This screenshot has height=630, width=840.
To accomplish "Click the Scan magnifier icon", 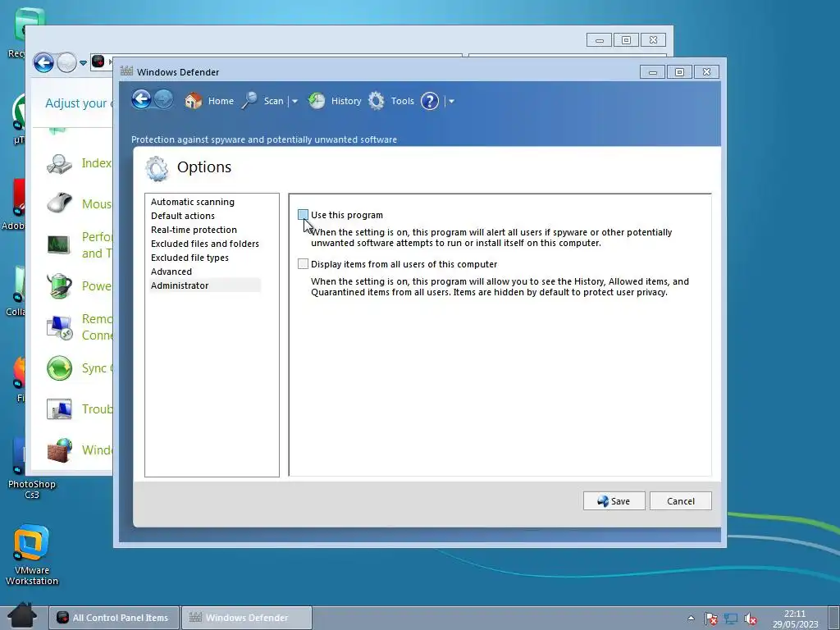I will [249, 101].
